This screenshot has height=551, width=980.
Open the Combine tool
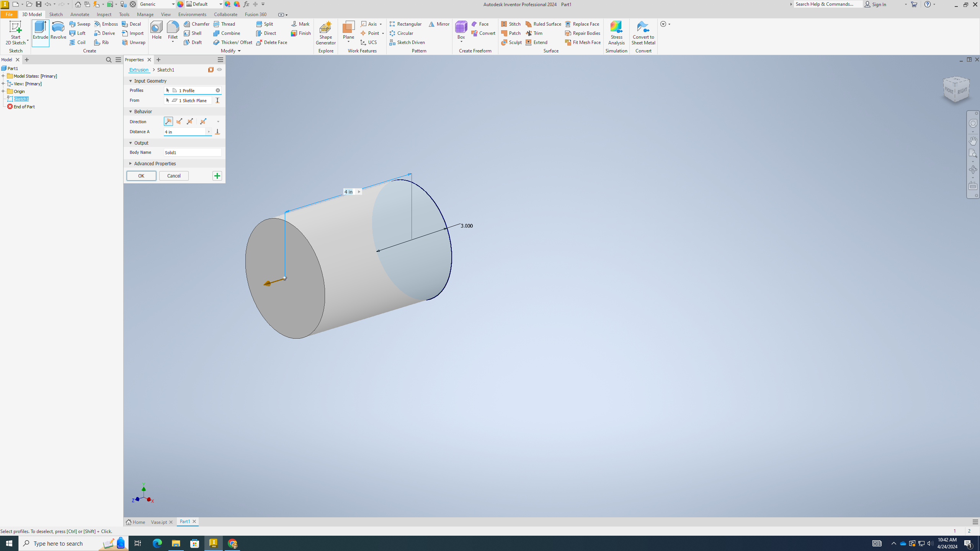pos(227,33)
